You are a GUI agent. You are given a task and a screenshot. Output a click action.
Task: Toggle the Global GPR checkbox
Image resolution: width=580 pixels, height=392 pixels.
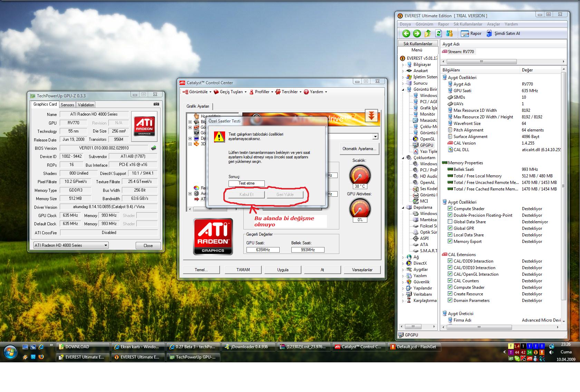click(450, 228)
